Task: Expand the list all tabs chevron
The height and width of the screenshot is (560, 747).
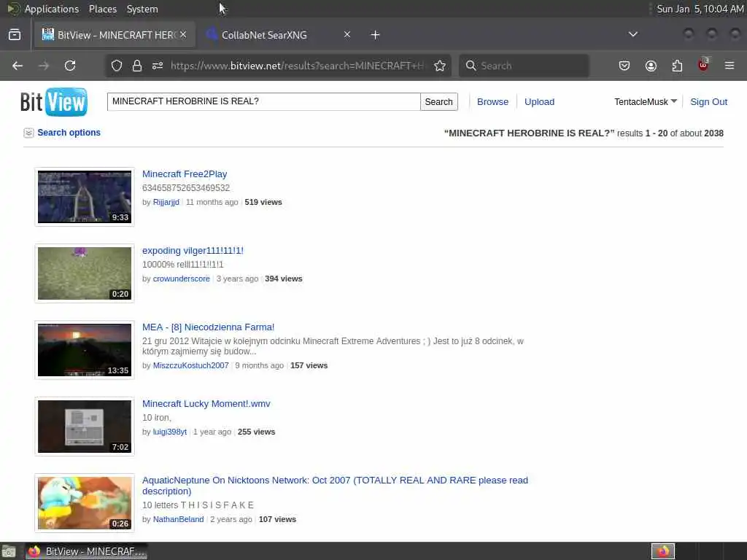Action: click(x=632, y=34)
